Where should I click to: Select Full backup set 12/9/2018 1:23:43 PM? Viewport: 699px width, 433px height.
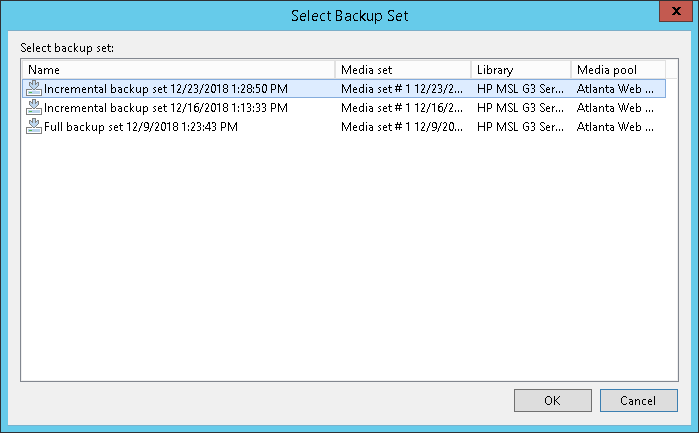140,127
